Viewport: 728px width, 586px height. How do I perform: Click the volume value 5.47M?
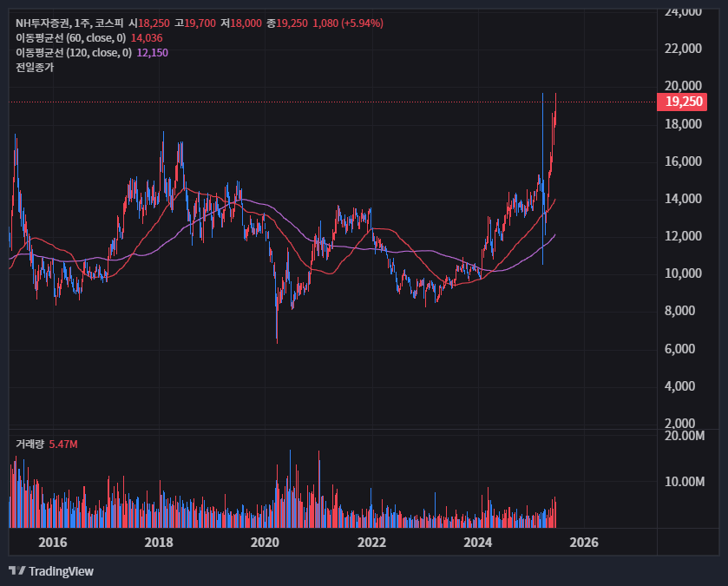coord(63,444)
